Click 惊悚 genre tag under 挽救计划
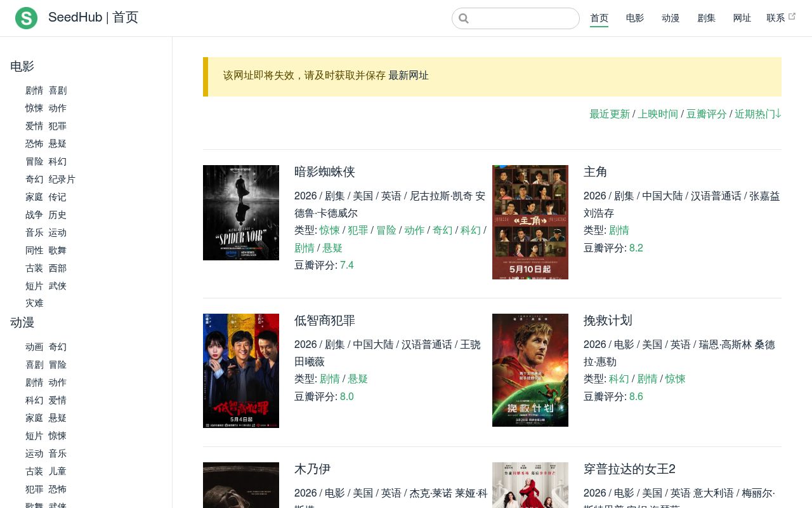 click(676, 379)
